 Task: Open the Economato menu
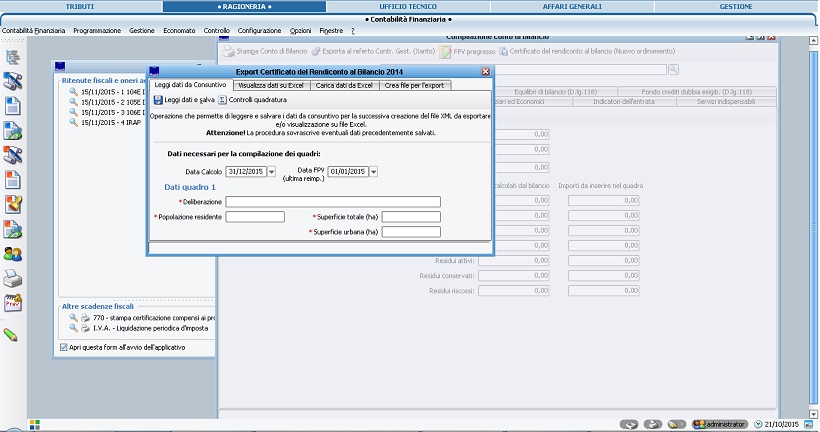(180, 32)
